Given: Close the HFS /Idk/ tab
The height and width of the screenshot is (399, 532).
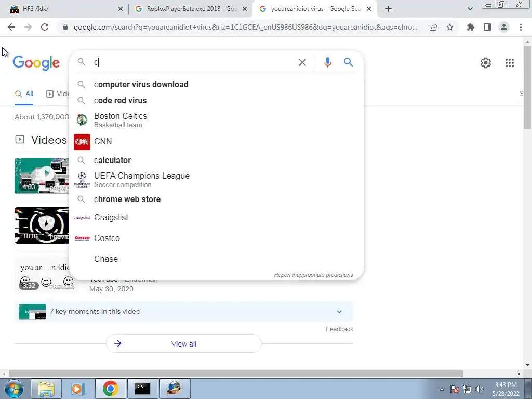Looking at the screenshot, I should (121, 9).
